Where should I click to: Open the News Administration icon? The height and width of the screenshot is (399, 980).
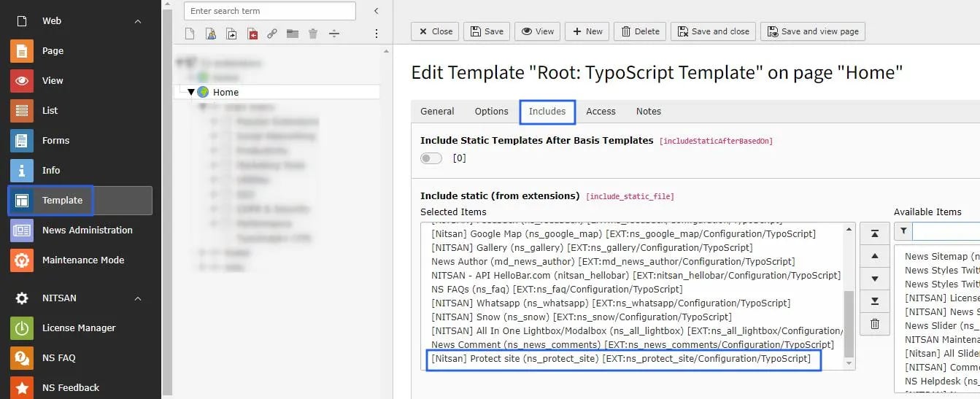point(22,231)
